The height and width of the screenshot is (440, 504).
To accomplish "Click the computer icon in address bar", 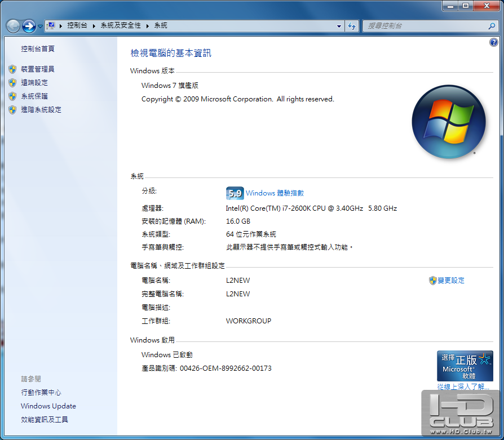I will tap(51, 26).
